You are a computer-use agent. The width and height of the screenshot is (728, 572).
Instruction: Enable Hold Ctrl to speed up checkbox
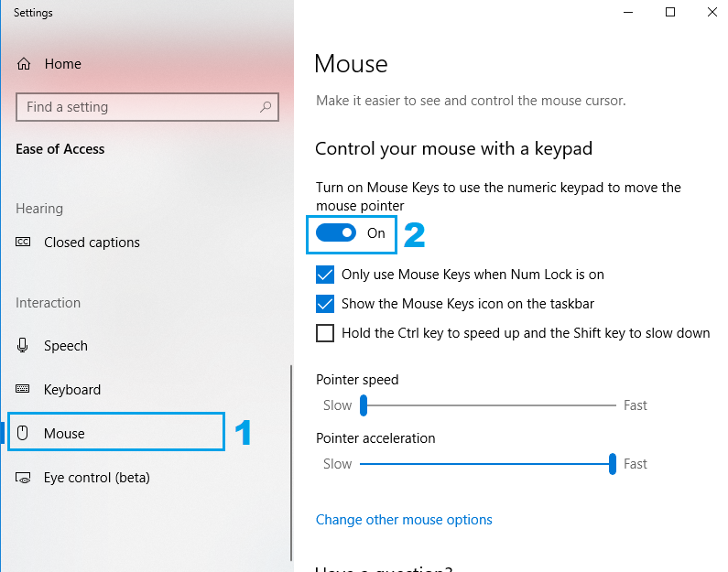pos(325,333)
